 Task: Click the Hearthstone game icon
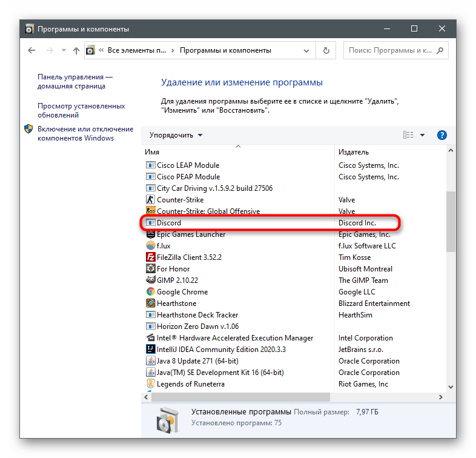click(151, 303)
